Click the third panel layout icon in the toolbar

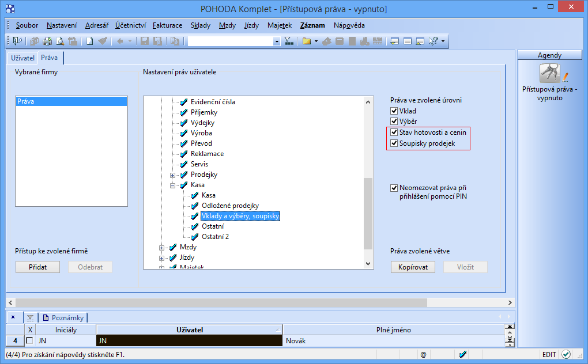(420, 41)
